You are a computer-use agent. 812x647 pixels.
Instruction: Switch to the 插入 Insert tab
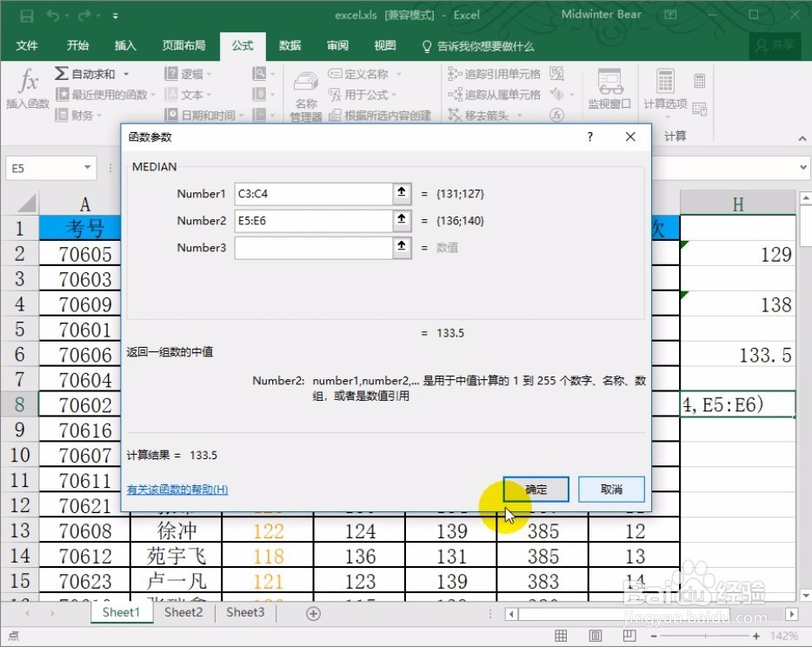click(x=125, y=45)
